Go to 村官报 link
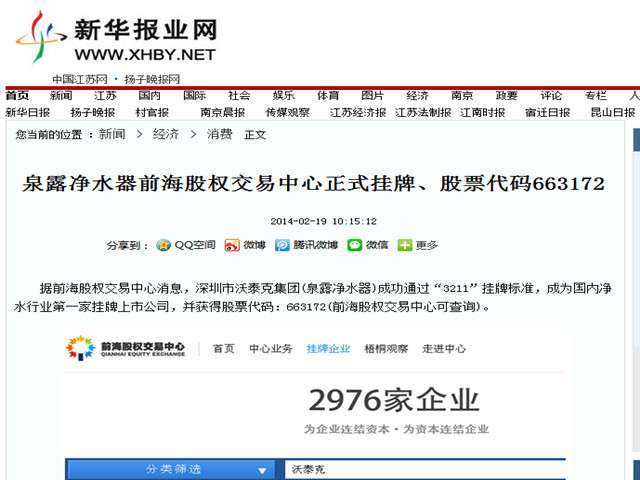Screen dimensions: 640x480 click(x=152, y=112)
